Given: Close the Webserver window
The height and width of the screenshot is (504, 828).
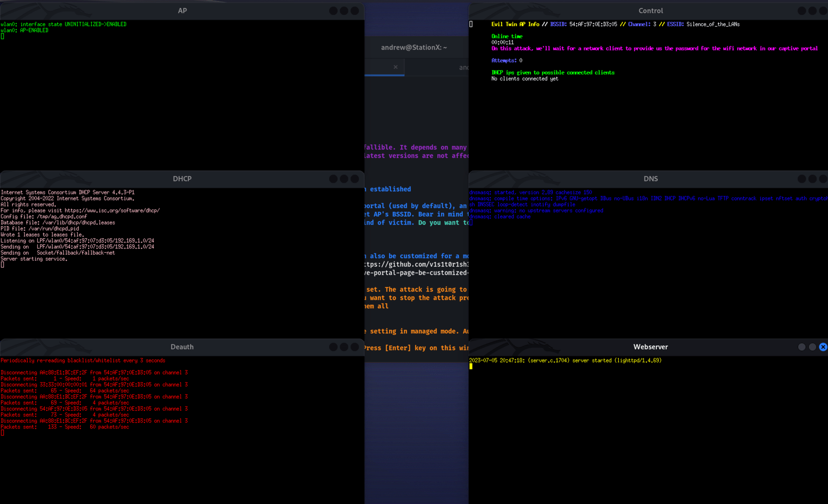Looking at the screenshot, I should [x=823, y=347].
